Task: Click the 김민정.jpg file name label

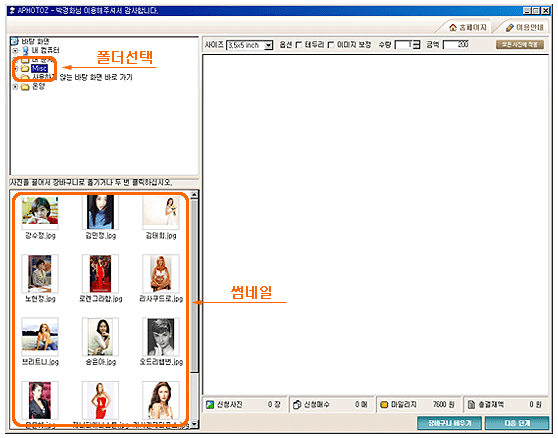Action: (x=101, y=236)
